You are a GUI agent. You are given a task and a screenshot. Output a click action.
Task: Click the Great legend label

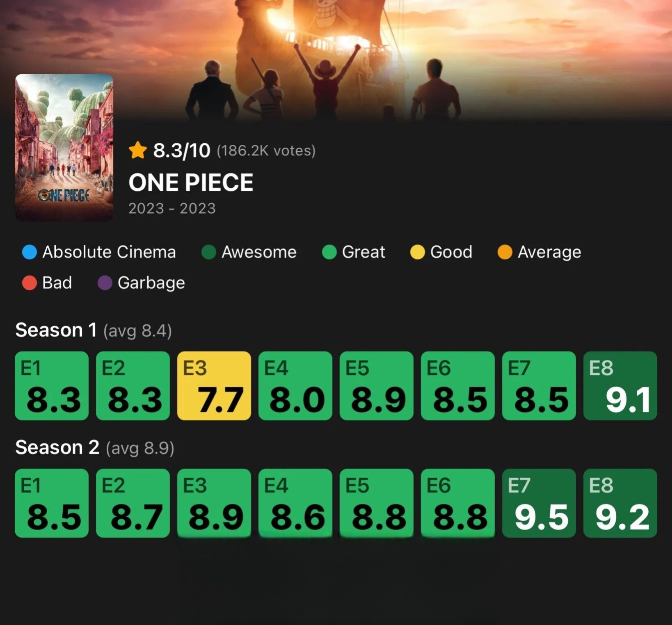[x=363, y=252]
